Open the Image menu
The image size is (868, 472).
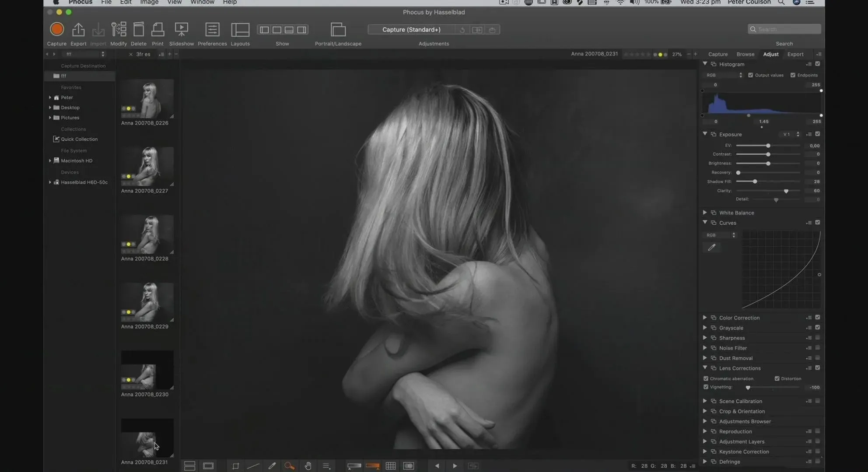tap(149, 3)
